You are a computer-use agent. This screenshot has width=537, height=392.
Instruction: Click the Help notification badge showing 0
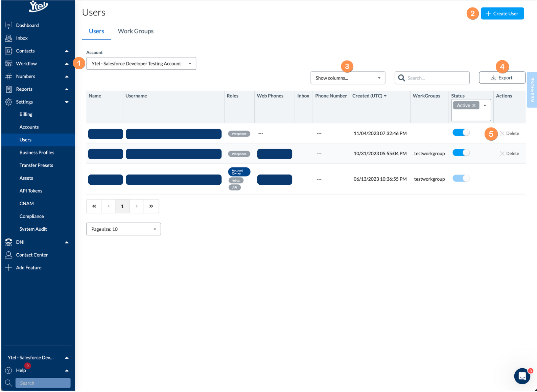click(28, 366)
